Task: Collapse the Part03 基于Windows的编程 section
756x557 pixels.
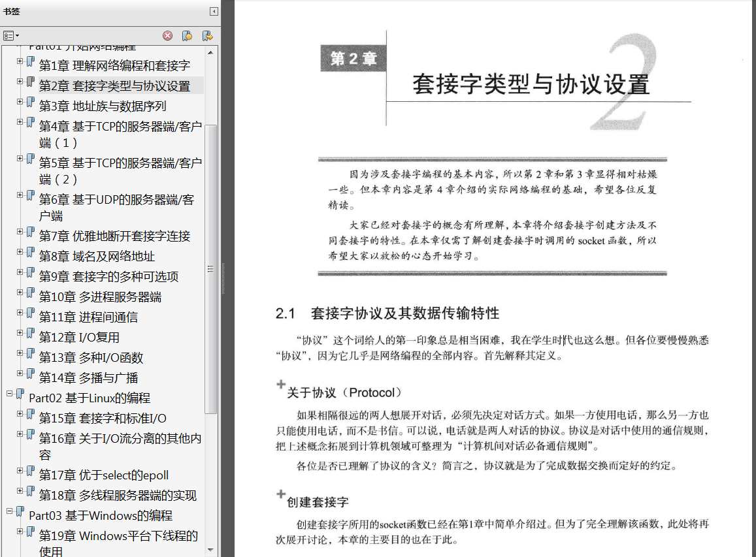Action: point(10,511)
